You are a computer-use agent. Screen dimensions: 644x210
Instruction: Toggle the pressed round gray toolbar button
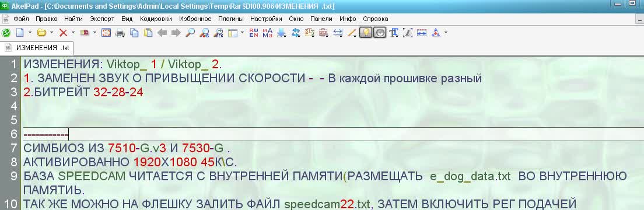[x=380, y=33]
